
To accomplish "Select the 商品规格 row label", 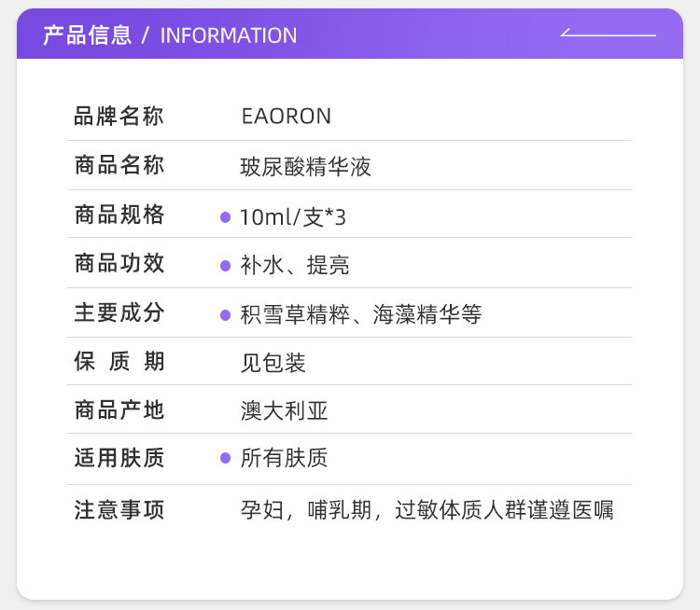I will click(x=119, y=215).
